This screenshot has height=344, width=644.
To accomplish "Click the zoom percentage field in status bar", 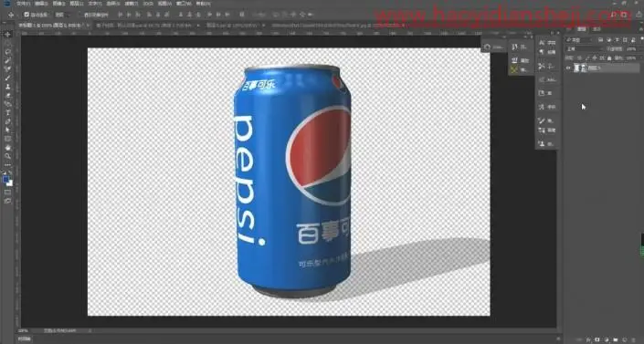I will pos(23,330).
